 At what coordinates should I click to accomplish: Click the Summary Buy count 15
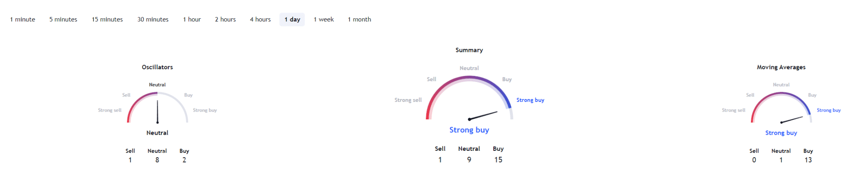click(x=498, y=160)
